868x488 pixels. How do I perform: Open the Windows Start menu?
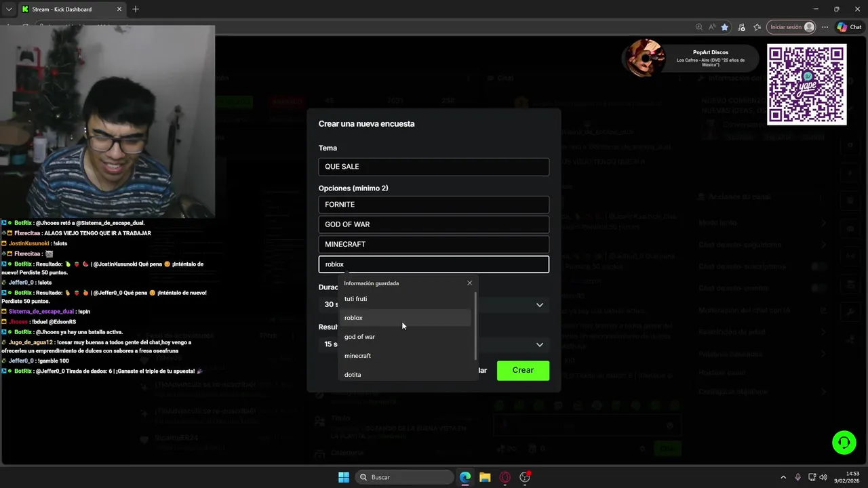click(344, 477)
